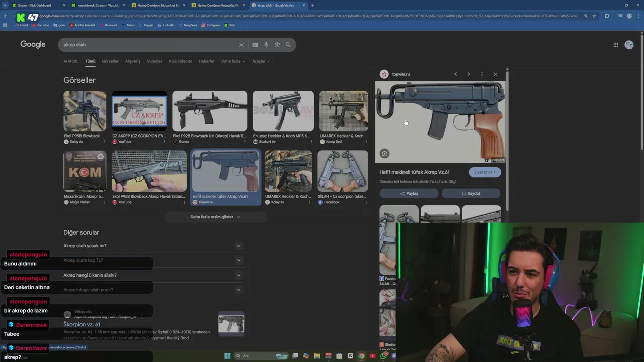The image size is (644, 362).
Task: Open the Haberler search tab
Action: pyautogui.click(x=207, y=61)
